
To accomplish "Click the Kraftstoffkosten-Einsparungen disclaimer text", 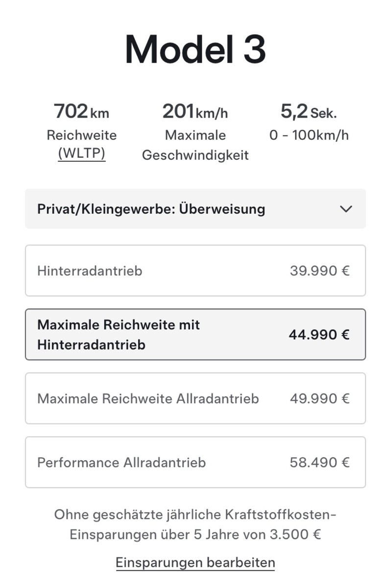I will pyautogui.click(x=195, y=524).
